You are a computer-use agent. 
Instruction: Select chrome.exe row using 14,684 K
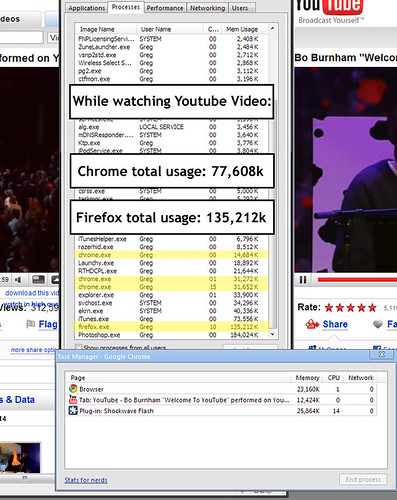coord(172,255)
